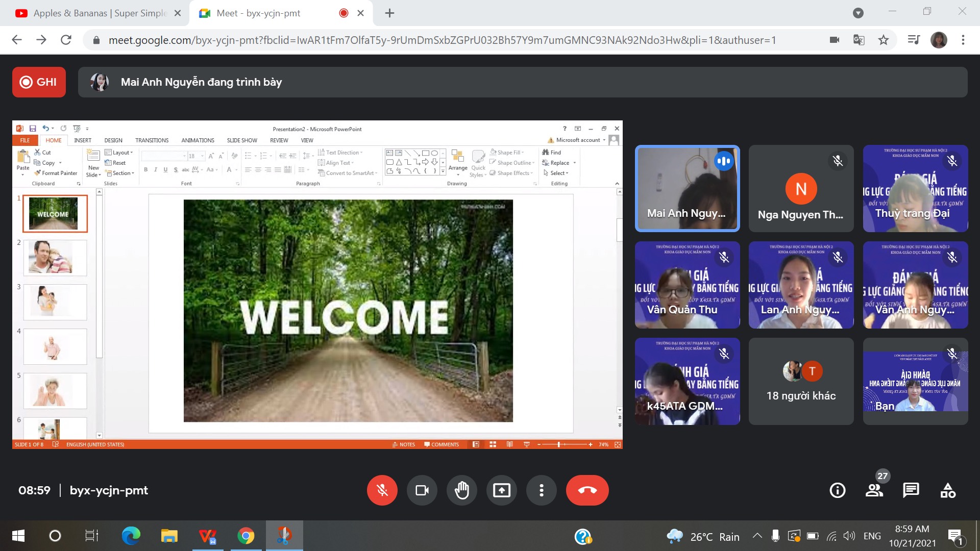
Task: Open chat with everyone panel
Action: coord(911,490)
